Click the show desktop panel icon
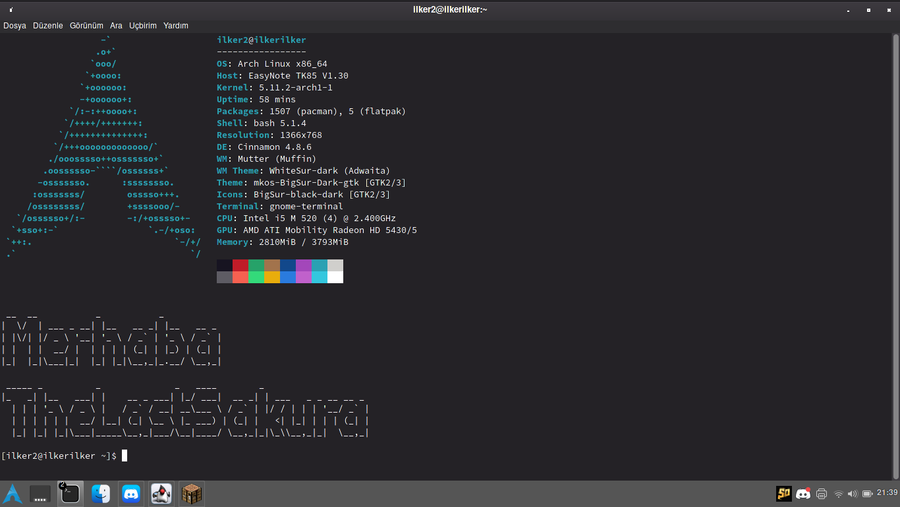 [x=40, y=493]
